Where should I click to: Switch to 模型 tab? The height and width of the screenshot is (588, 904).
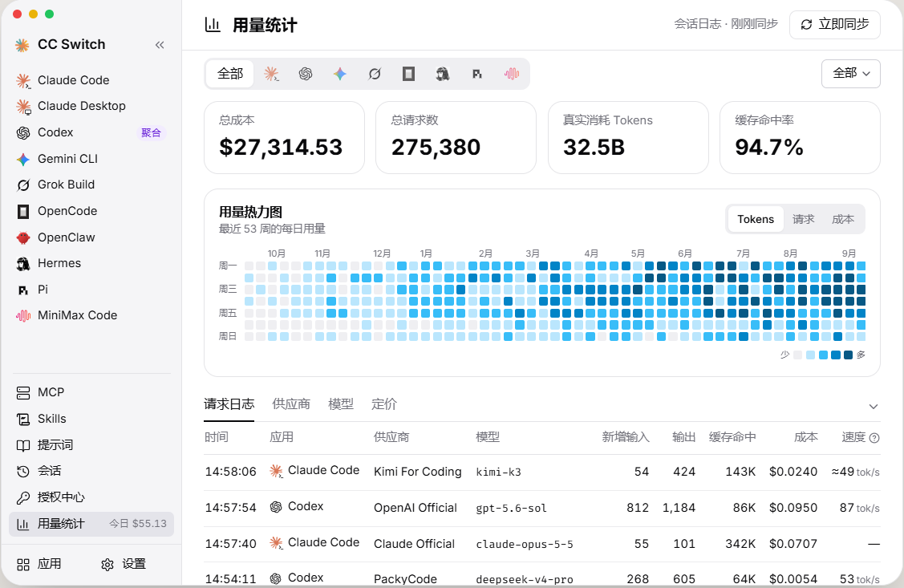click(x=341, y=404)
